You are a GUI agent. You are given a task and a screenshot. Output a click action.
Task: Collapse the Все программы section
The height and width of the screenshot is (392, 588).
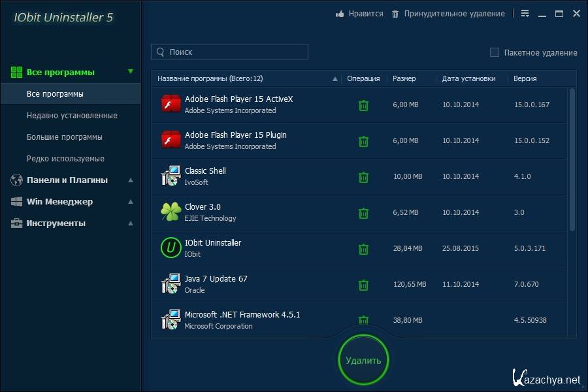131,72
